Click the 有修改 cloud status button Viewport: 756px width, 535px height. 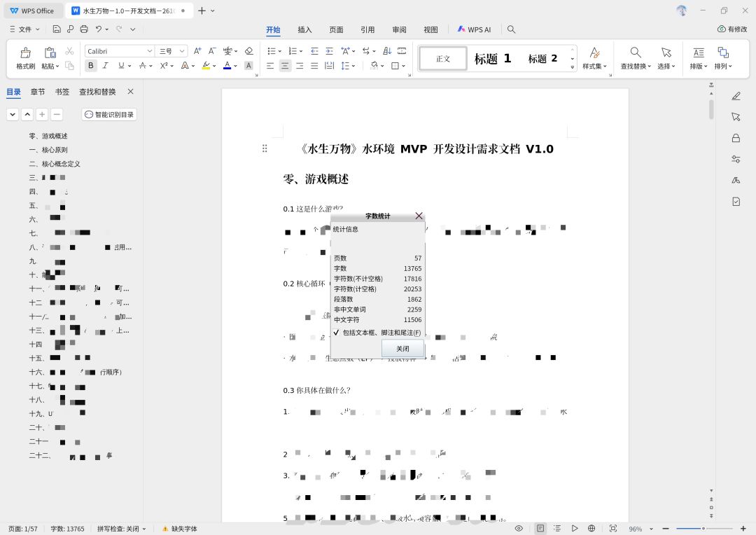[732, 29]
